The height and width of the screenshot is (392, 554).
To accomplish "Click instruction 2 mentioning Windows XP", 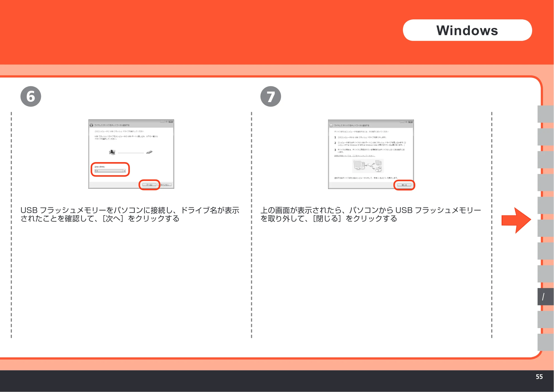I will (x=370, y=144).
